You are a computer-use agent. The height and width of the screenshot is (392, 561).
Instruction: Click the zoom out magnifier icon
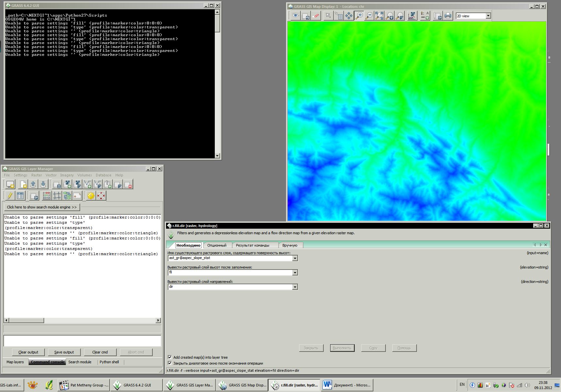coord(369,16)
